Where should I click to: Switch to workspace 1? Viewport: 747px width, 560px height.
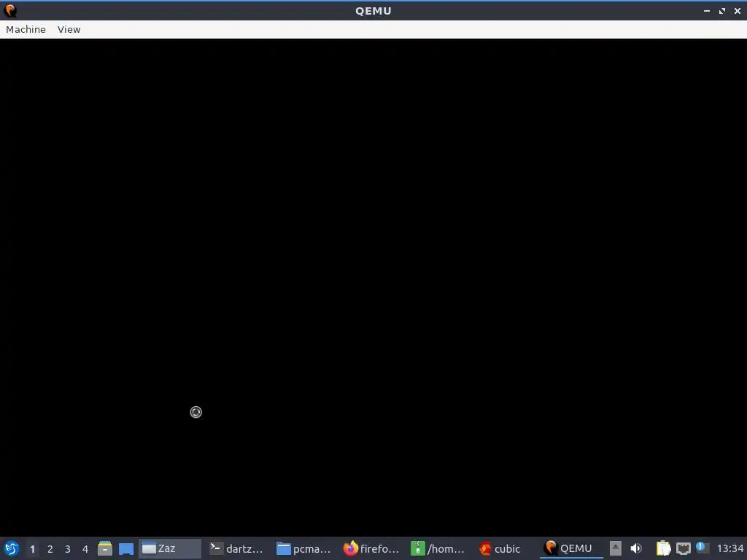[32, 549]
